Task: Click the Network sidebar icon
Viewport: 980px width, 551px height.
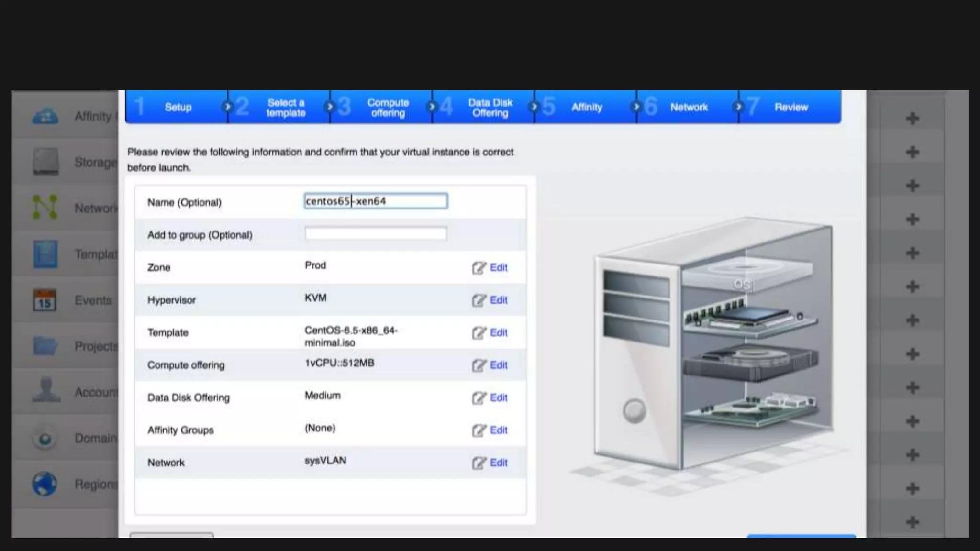Action: pyautogui.click(x=45, y=208)
